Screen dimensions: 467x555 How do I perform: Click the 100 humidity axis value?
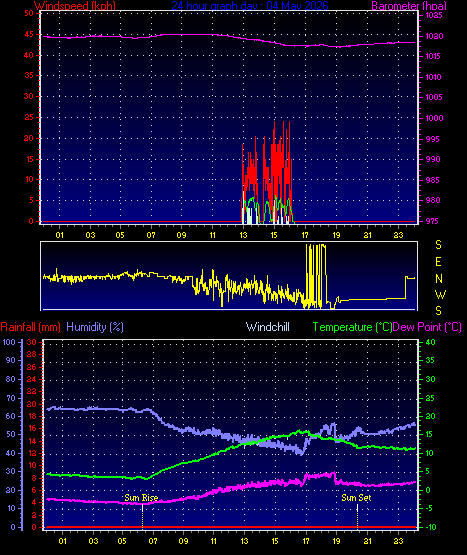pyautogui.click(x=9, y=342)
